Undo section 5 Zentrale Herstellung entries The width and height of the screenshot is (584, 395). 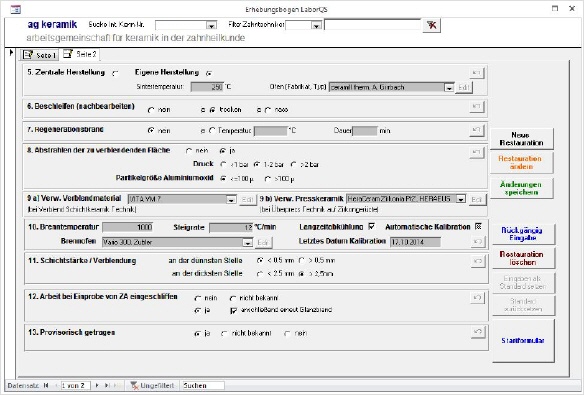pos(476,72)
